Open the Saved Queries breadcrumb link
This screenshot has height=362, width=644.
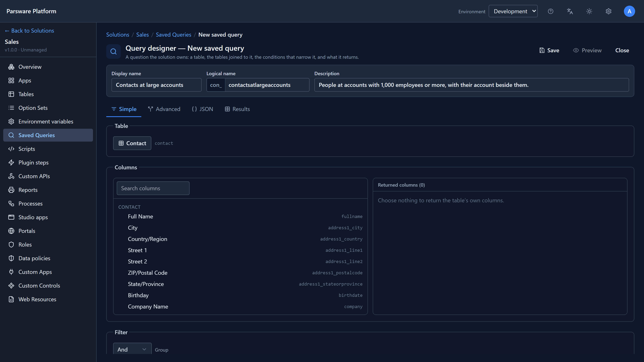click(173, 35)
